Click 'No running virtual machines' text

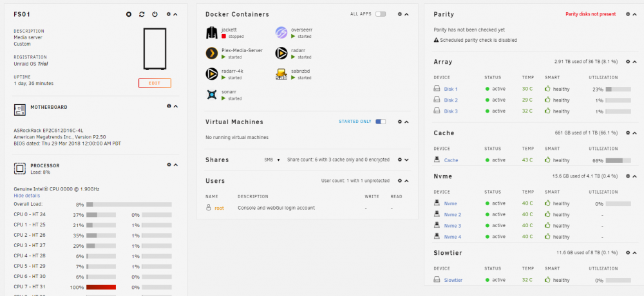[x=237, y=138]
